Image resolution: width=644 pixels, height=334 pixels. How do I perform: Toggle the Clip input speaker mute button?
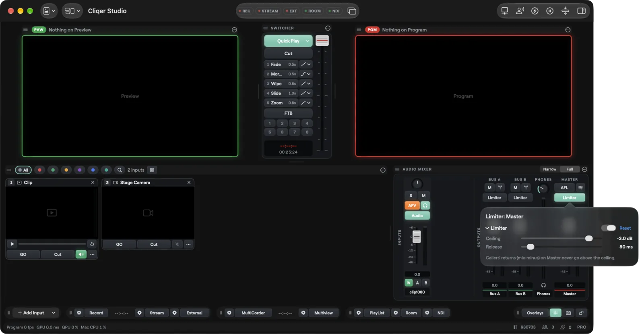(81, 255)
